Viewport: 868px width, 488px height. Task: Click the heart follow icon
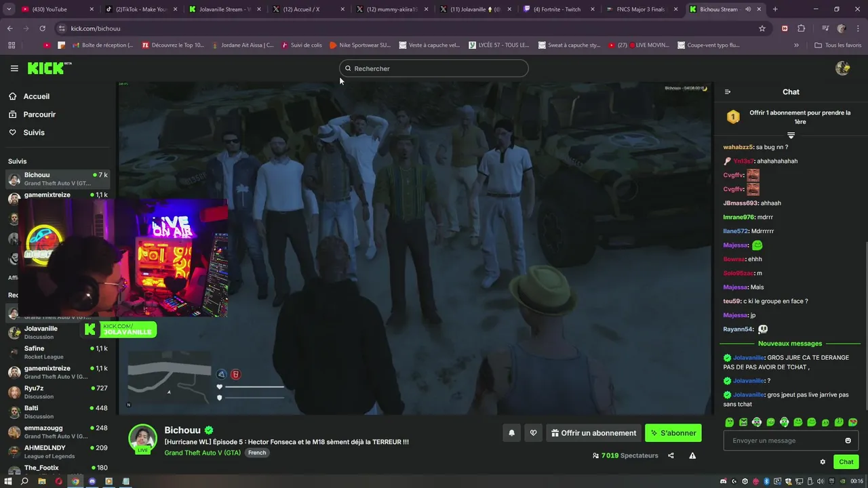tap(534, 433)
